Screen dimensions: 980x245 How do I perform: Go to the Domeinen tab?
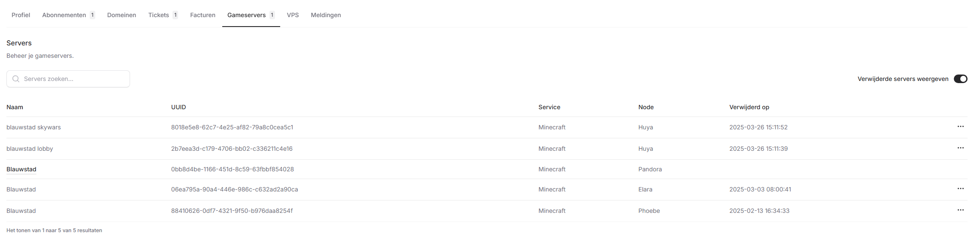pyautogui.click(x=121, y=15)
